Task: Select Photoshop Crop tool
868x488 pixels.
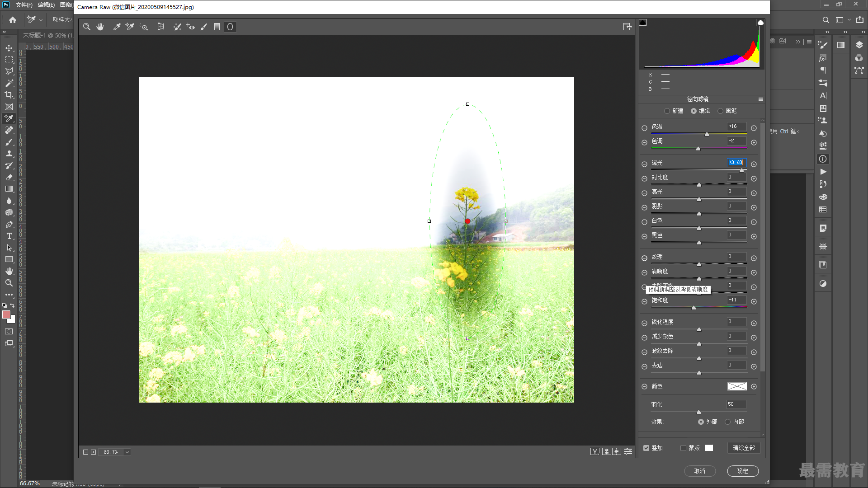Action: [x=9, y=95]
